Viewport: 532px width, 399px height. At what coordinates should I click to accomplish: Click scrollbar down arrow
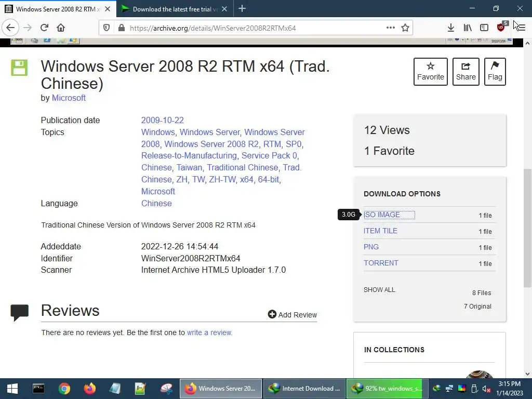[527, 374]
